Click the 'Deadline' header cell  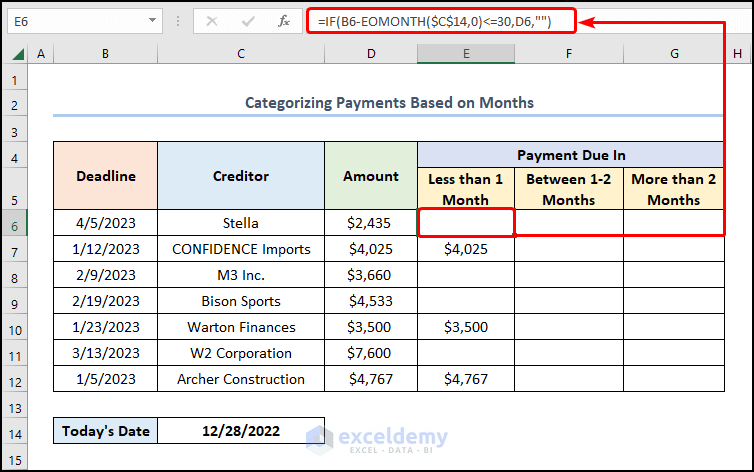[x=105, y=175]
